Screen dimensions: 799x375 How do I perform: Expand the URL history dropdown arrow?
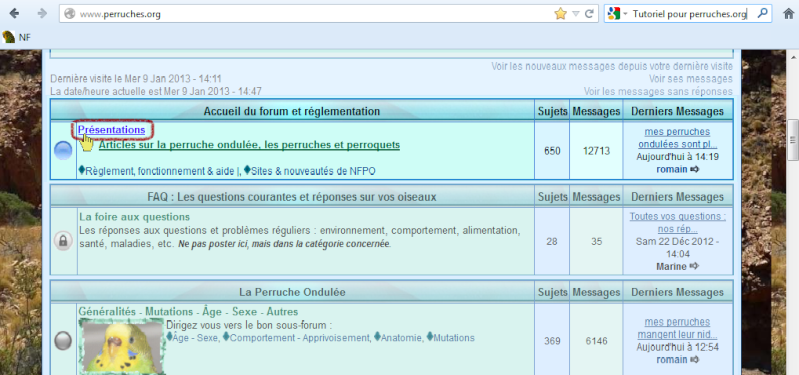click(576, 14)
